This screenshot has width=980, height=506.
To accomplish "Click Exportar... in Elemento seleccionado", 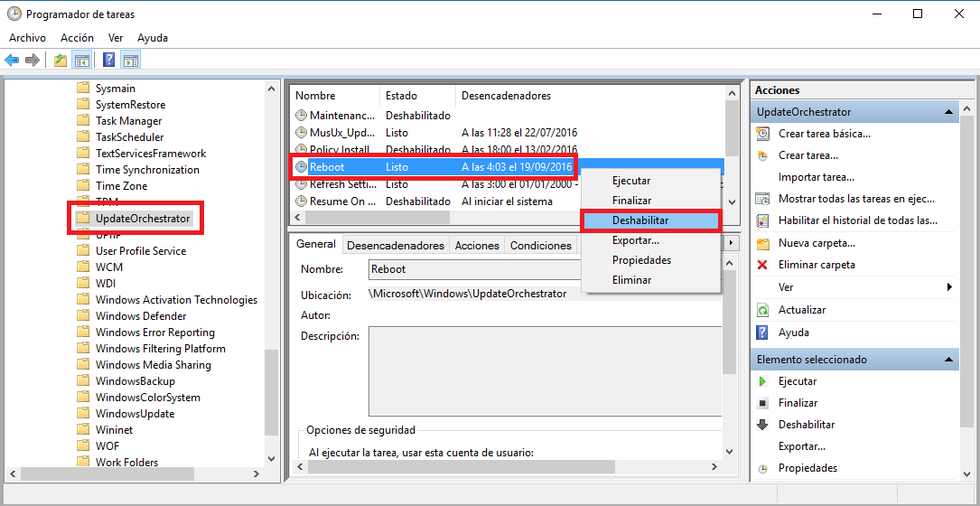I will (802, 446).
